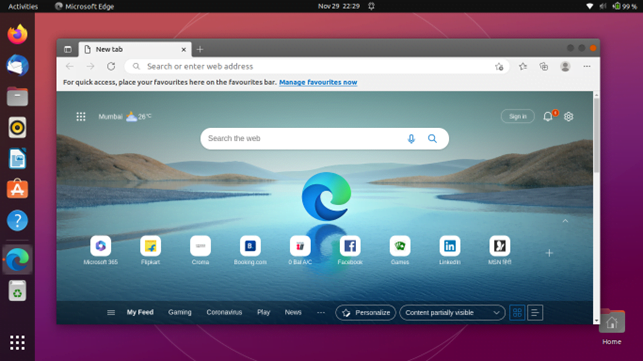Viewport: 643px width, 361px height.
Task: Open Help from the dock
Action: pyautogui.click(x=17, y=221)
